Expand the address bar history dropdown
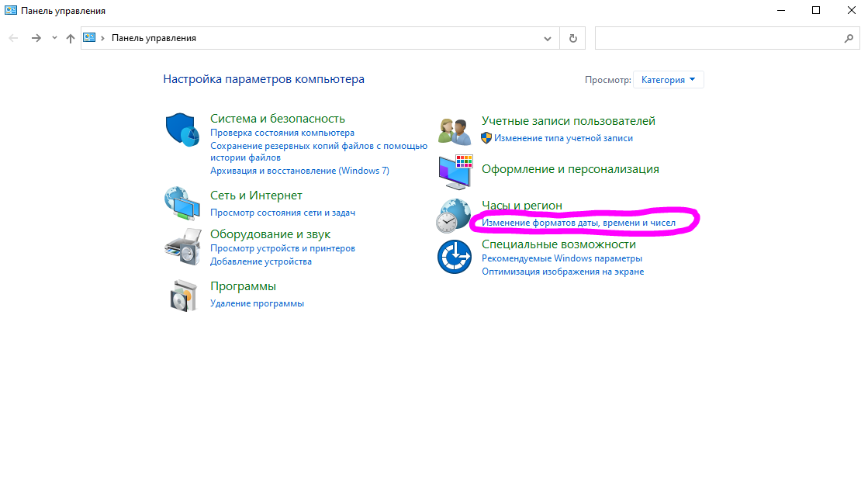This screenshot has width=868, height=488. (548, 38)
